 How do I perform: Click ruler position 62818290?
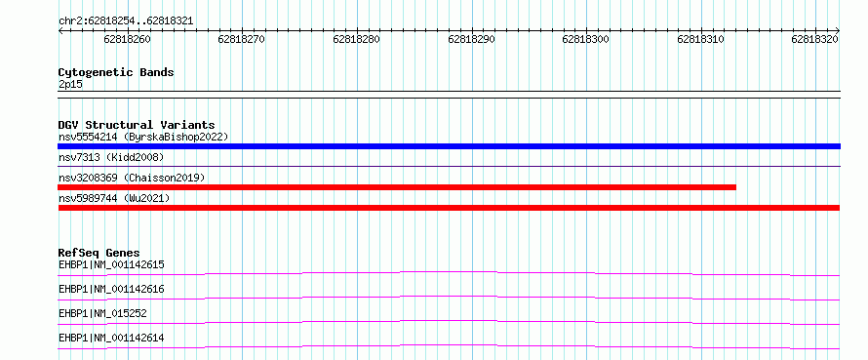[471, 40]
